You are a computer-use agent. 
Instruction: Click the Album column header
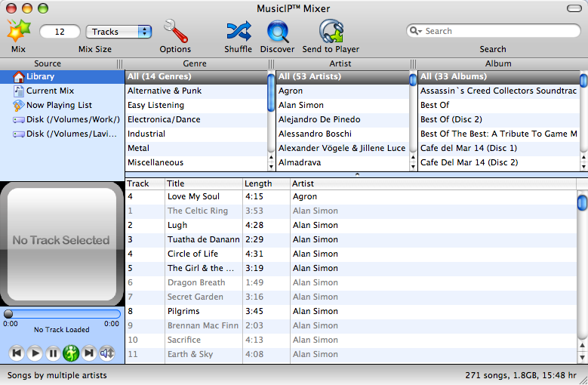pos(498,63)
